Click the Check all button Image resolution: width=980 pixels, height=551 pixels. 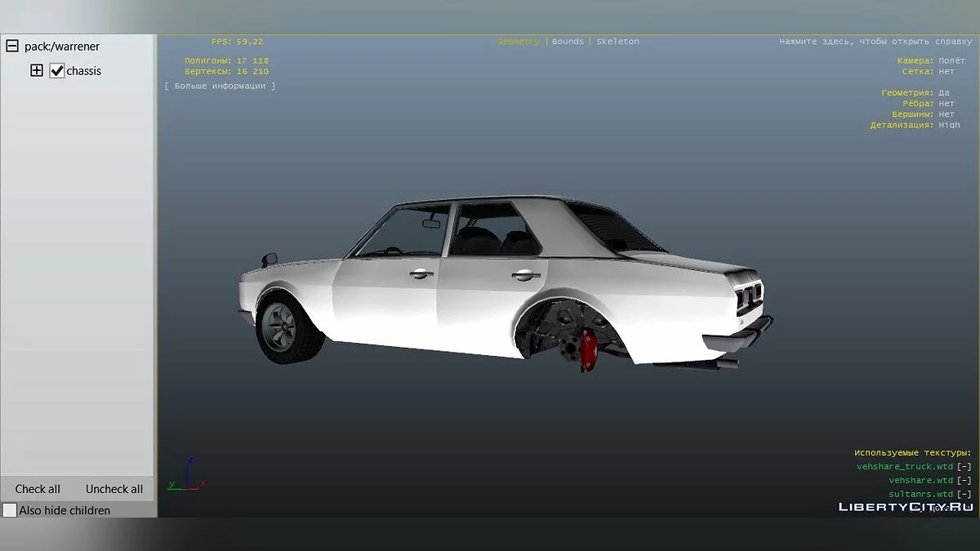point(38,489)
